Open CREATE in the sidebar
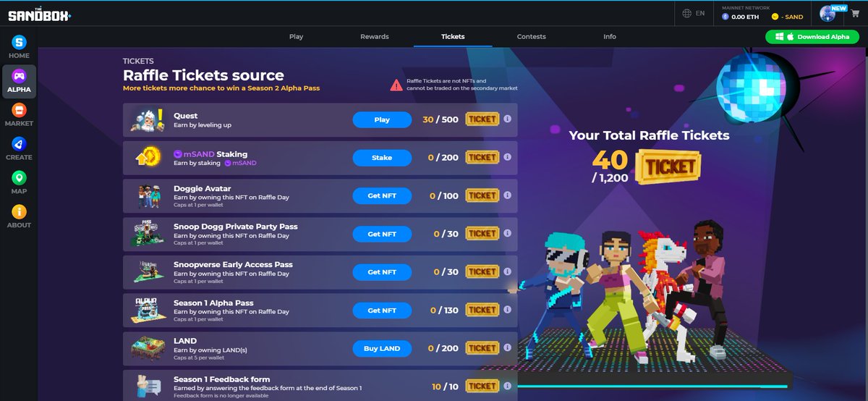The height and width of the screenshot is (401, 868). pyautogui.click(x=19, y=150)
